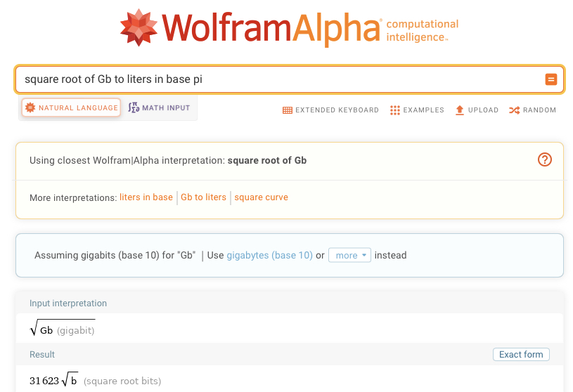Click the Upload arrow icon
The image size is (573, 392).
click(x=460, y=110)
